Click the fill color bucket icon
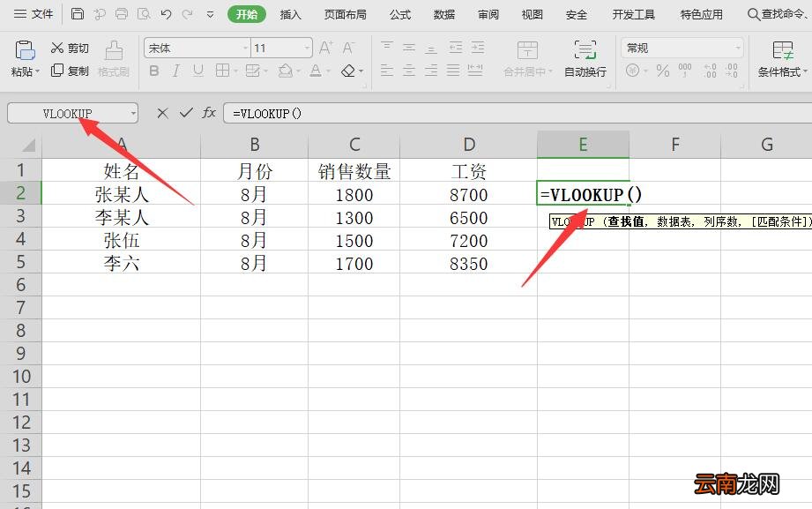The image size is (812, 509). pos(286,71)
